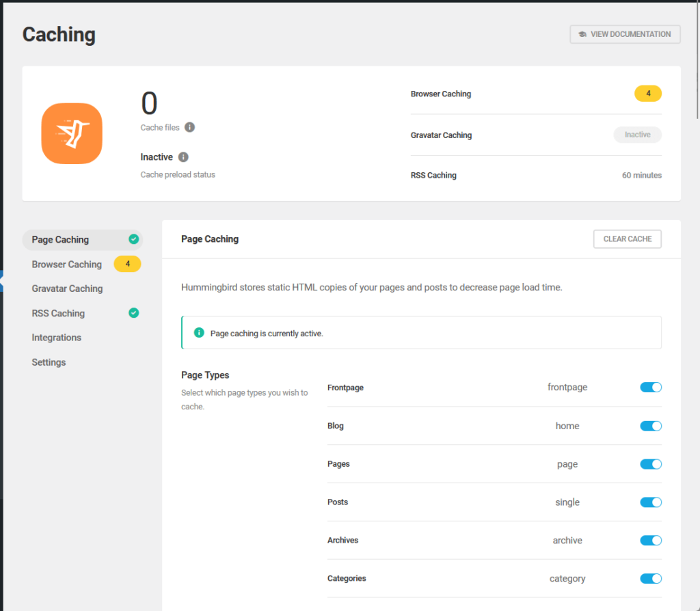The width and height of the screenshot is (700, 611).
Task: Click the yellow 4 badge in summary panel
Action: click(648, 93)
